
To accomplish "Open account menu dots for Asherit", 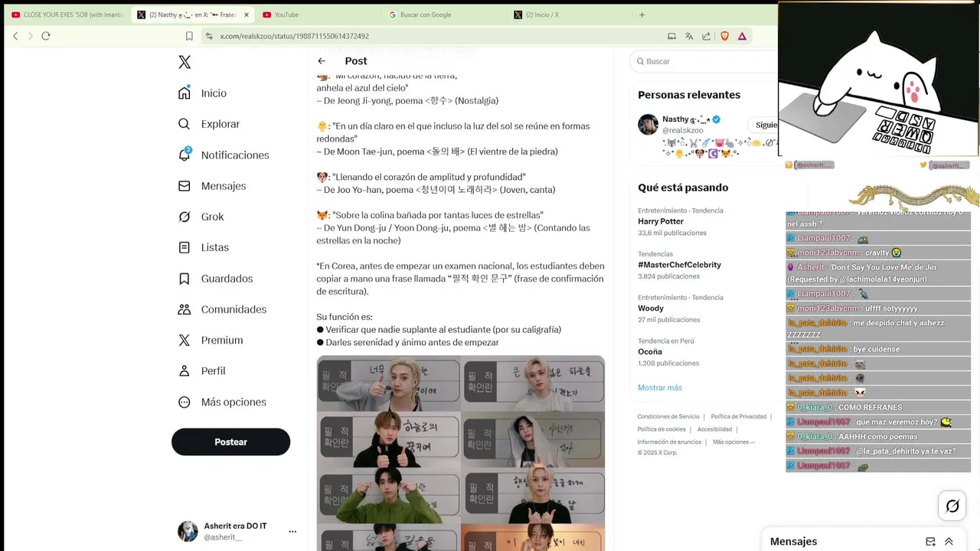I will click(x=292, y=531).
